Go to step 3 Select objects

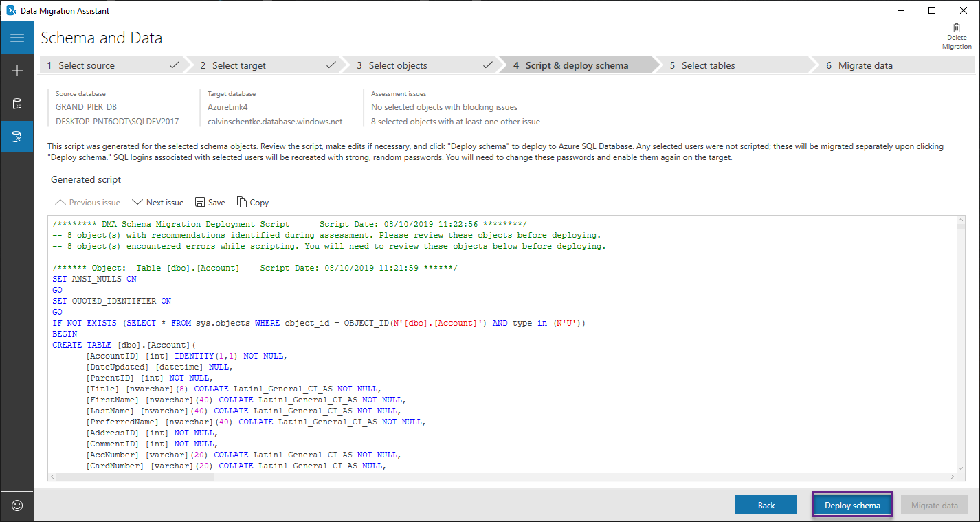tap(423, 65)
